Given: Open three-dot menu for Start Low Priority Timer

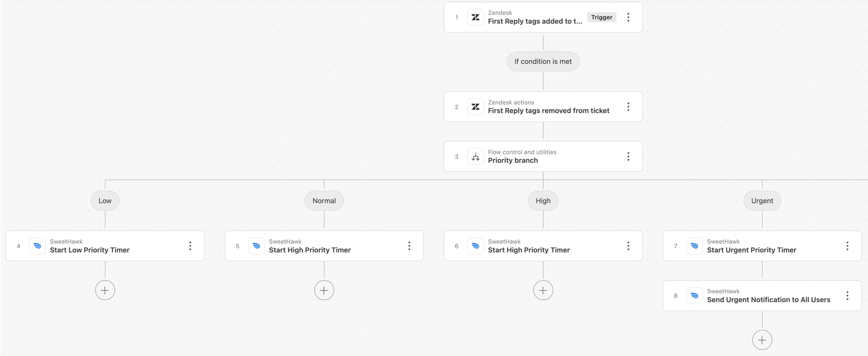Looking at the screenshot, I should [x=190, y=246].
